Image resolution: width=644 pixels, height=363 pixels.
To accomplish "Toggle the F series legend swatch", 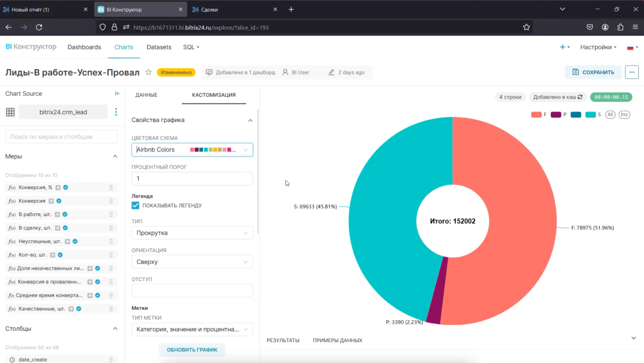I will [x=536, y=115].
